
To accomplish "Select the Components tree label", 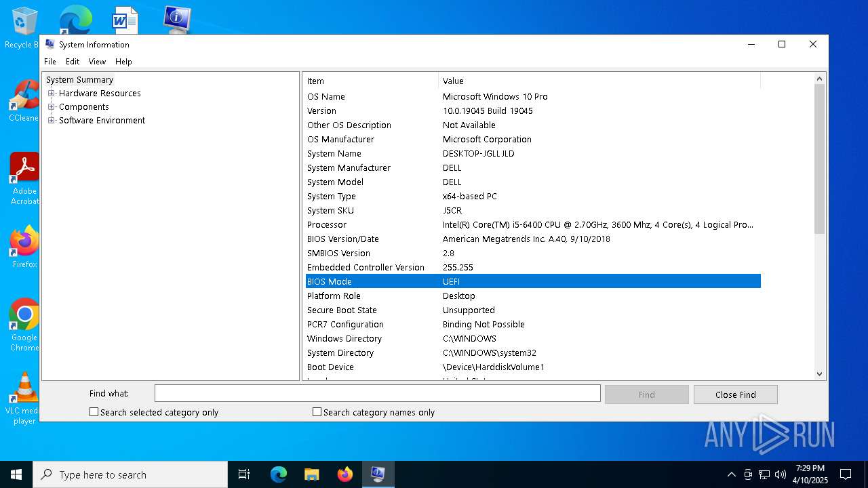I will 84,107.
